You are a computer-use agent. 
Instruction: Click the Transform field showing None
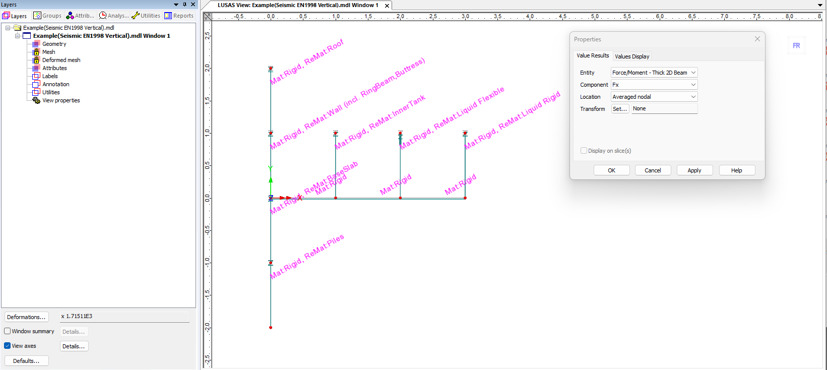pos(665,109)
